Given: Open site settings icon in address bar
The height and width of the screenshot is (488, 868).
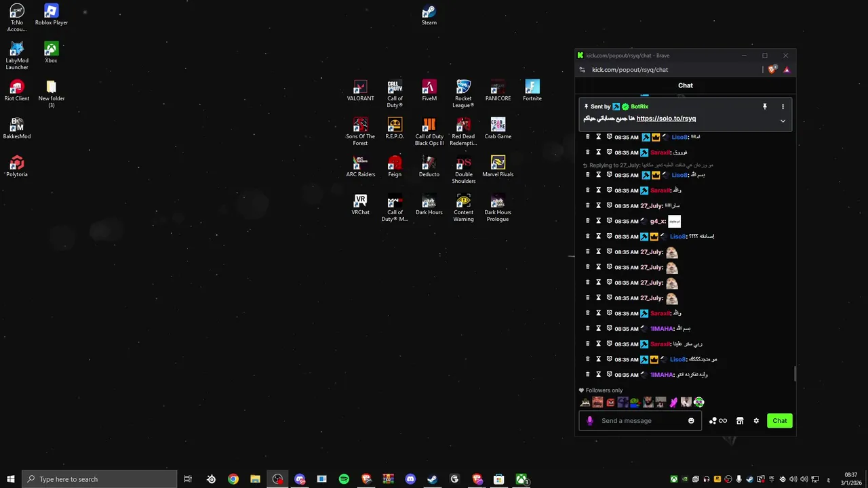Looking at the screenshot, I should coord(582,69).
